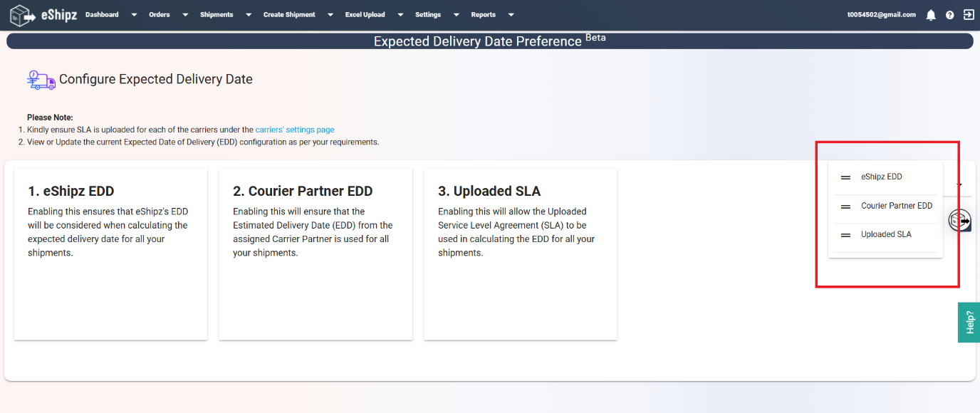Open the Shipments menu
Screen dimensions: 980x413
(217, 15)
